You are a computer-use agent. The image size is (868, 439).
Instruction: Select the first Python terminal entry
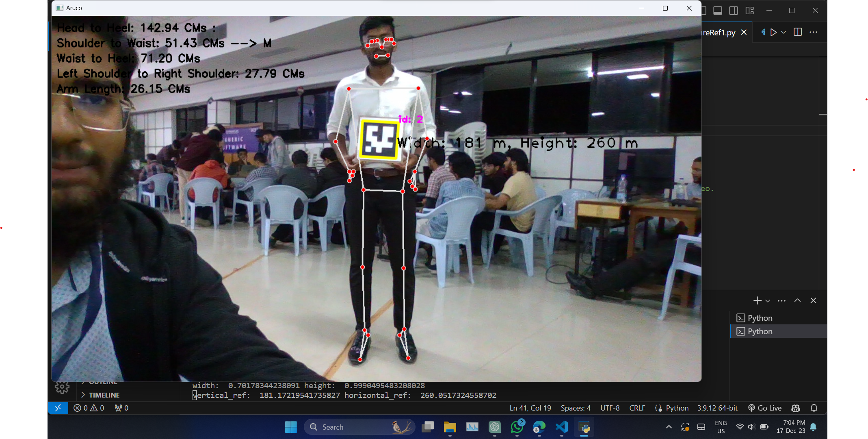760,318
